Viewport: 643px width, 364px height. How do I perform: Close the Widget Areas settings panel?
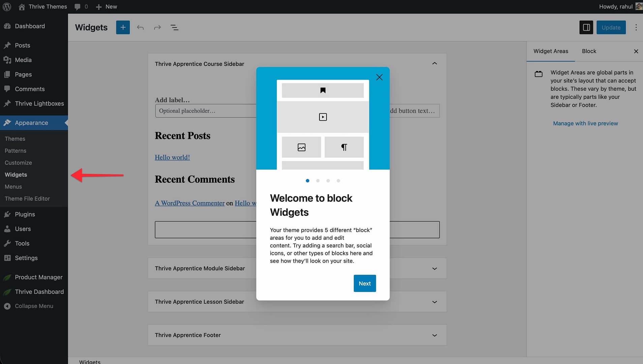636,51
